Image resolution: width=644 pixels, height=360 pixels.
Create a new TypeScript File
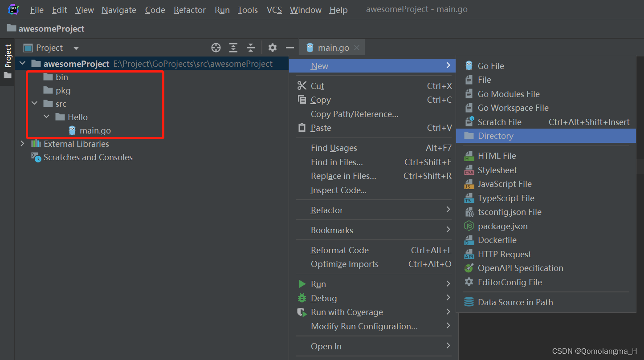pyautogui.click(x=546, y=198)
